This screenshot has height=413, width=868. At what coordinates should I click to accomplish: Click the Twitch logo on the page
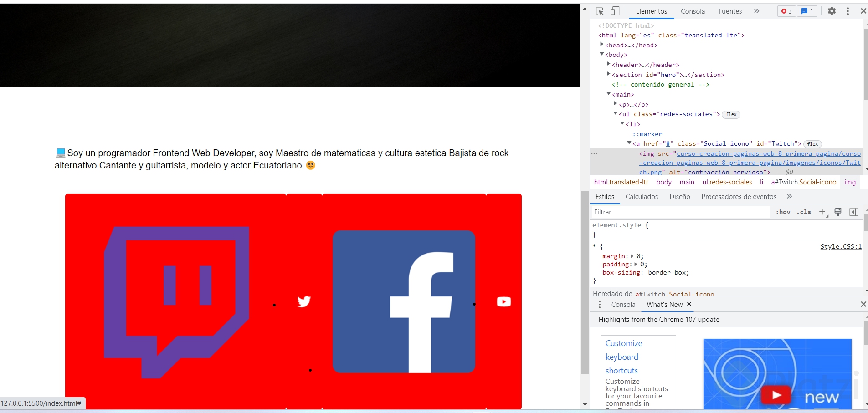click(x=176, y=302)
